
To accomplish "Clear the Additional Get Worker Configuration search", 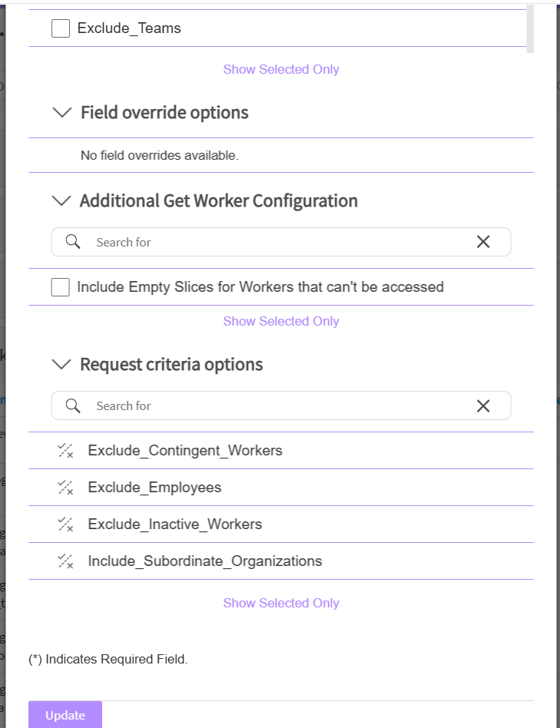I will coord(483,242).
